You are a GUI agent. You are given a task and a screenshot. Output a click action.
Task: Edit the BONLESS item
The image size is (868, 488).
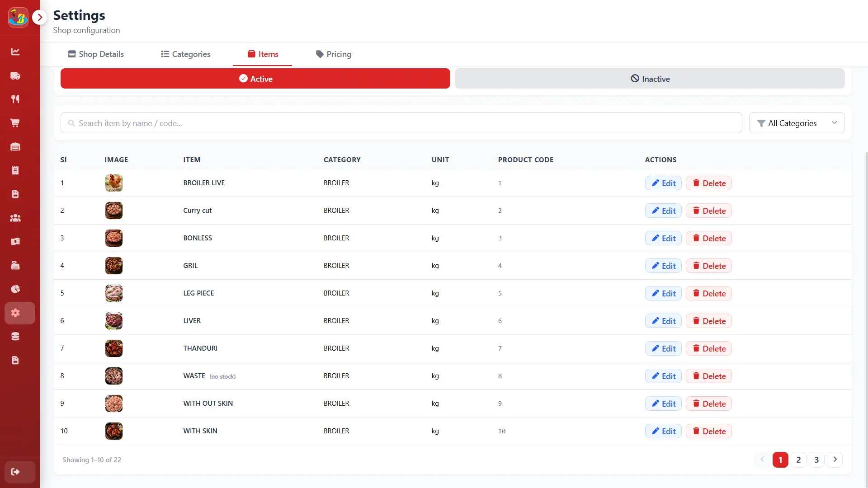point(663,238)
